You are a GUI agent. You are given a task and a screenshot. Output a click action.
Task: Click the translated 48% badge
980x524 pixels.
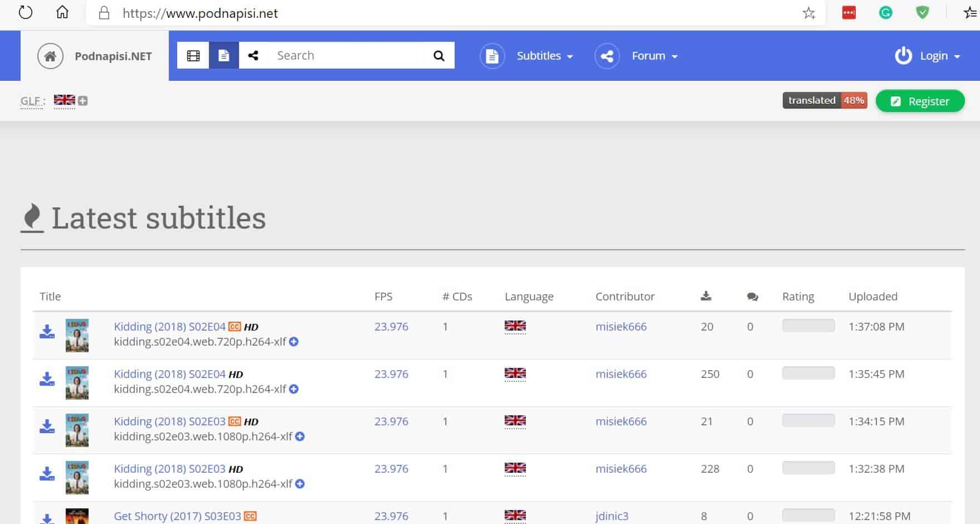point(825,100)
